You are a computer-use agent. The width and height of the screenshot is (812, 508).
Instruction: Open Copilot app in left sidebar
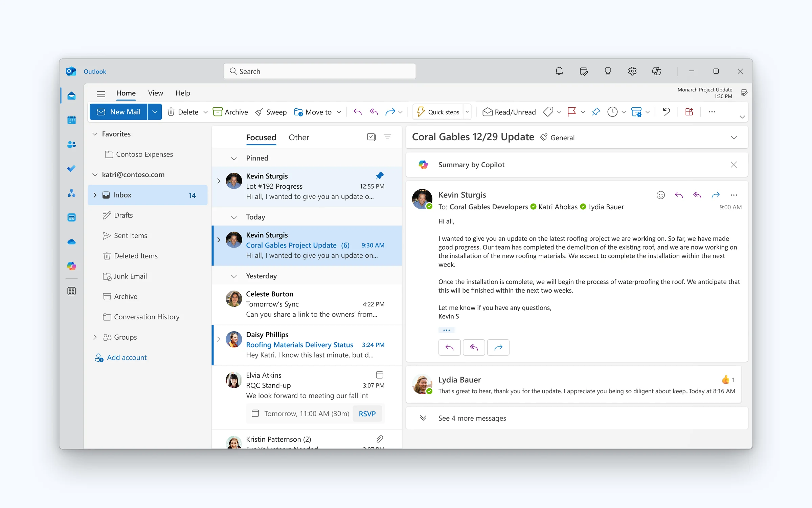point(71,266)
